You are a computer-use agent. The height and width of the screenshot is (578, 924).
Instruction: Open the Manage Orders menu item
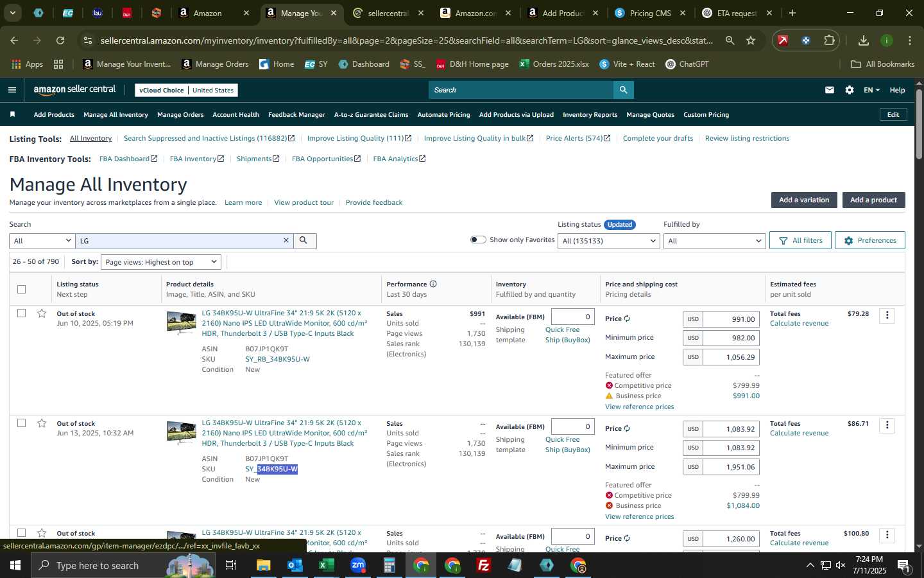tap(180, 115)
